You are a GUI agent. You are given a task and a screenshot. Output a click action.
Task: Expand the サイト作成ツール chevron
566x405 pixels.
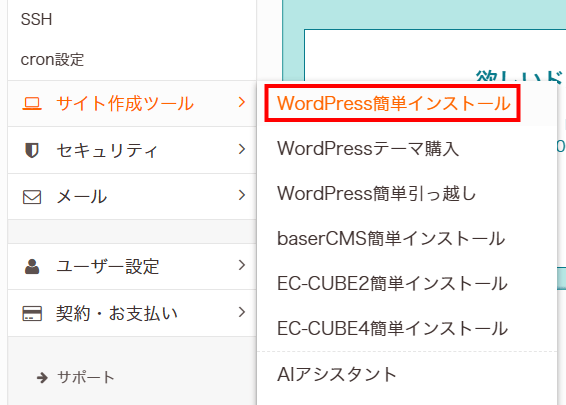point(242,102)
